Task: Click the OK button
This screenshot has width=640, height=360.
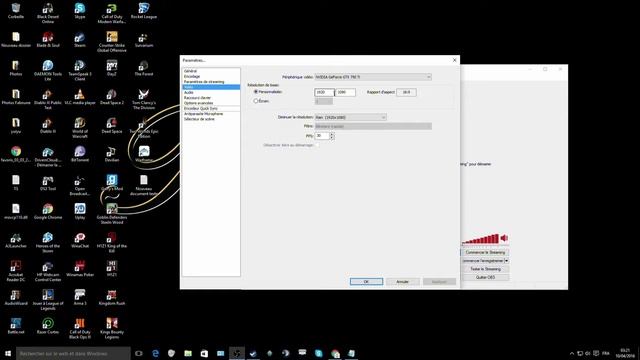Action: 366,282
